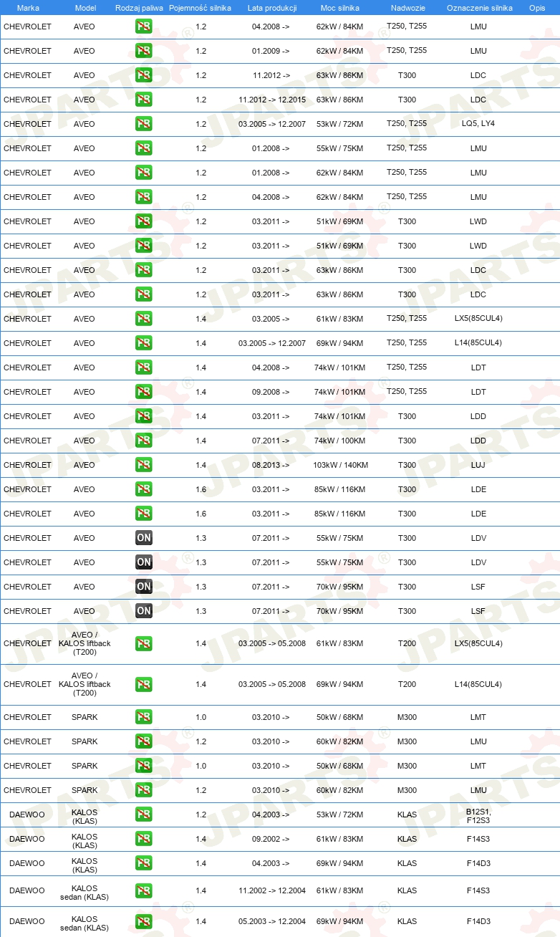Click petrol icon for Aveo 11.2012 -> 12.2015

pos(144,100)
